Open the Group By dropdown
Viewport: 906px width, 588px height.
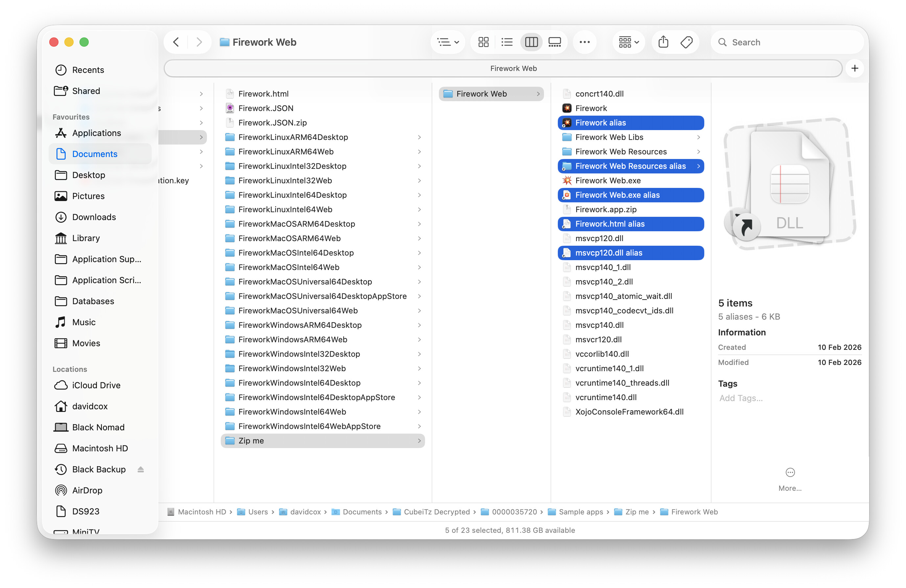[x=628, y=42]
